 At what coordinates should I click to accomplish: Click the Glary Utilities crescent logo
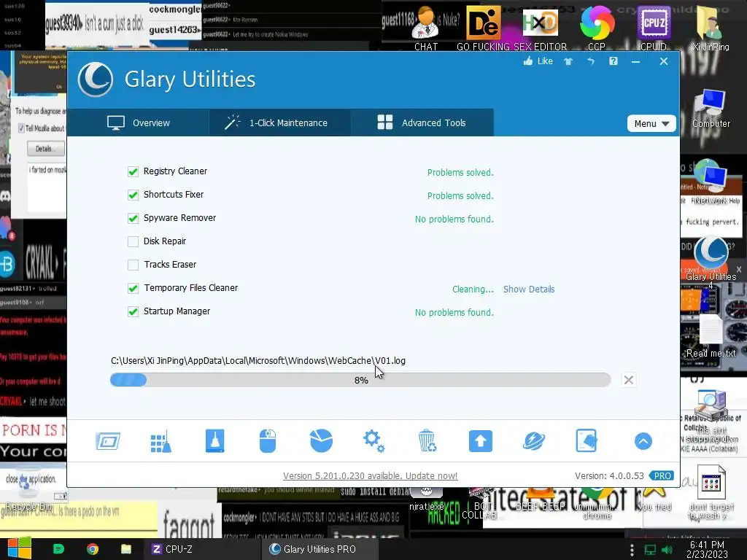tap(96, 79)
